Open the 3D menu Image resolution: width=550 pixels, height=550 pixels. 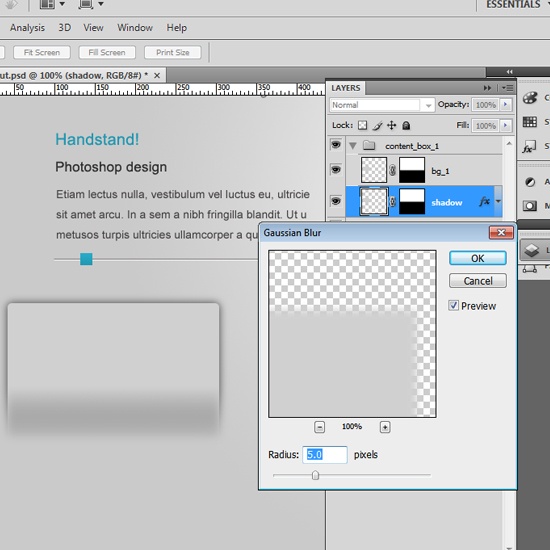(65, 28)
